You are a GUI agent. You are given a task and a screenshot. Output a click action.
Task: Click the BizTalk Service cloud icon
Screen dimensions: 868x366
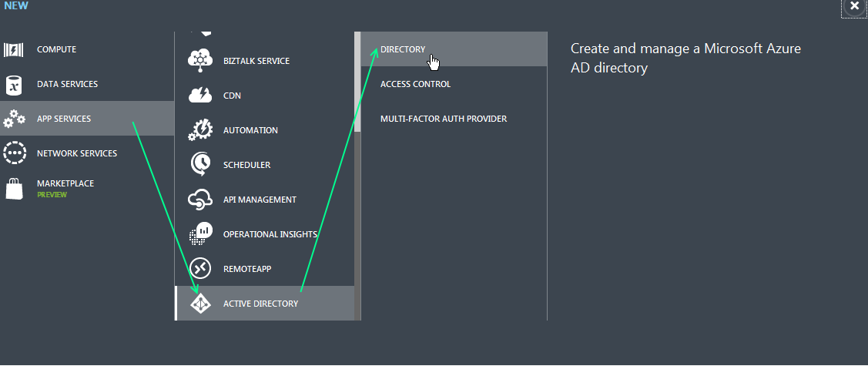coord(200,61)
